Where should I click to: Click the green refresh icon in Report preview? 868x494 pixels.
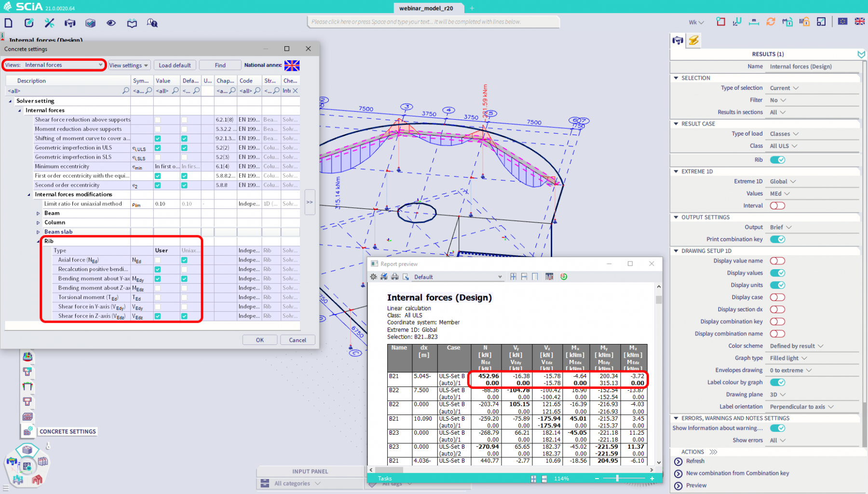[563, 276]
